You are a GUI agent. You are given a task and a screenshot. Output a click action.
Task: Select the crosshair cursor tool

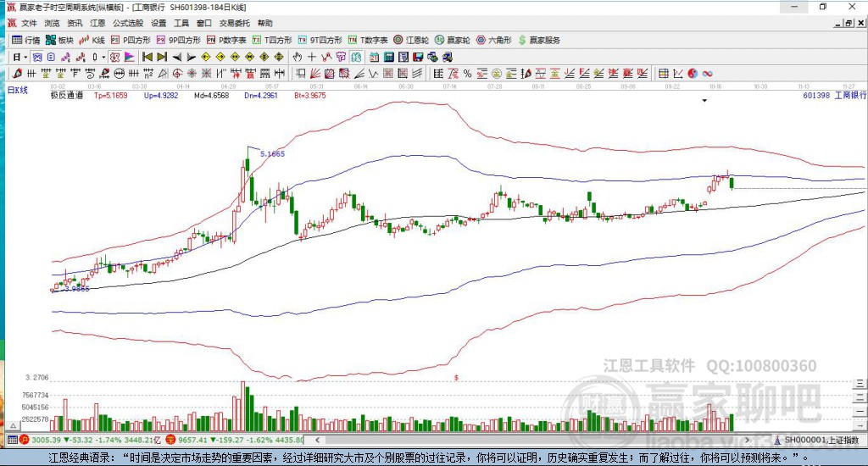tap(312, 57)
